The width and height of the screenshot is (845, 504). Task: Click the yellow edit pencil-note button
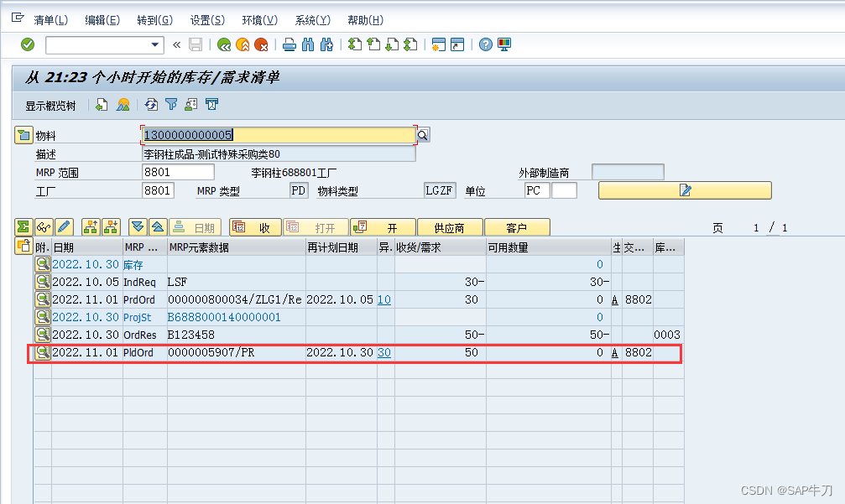[685, 190]
